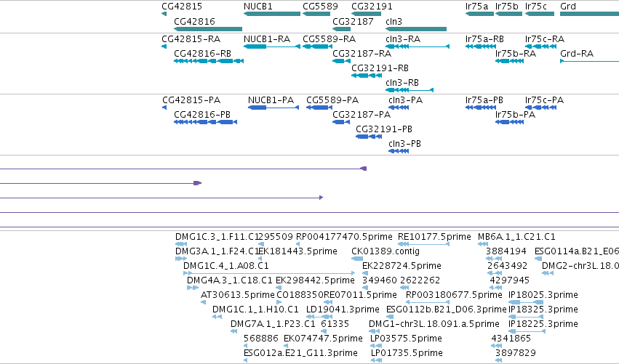This screenshot has height=364, width=619.
Task: Click the LD19041.3prime EST label
Action: click(x=343, y=310)
